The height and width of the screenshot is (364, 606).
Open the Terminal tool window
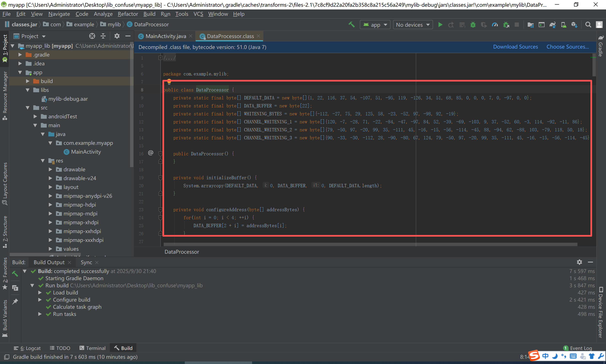tap(93, 348)
